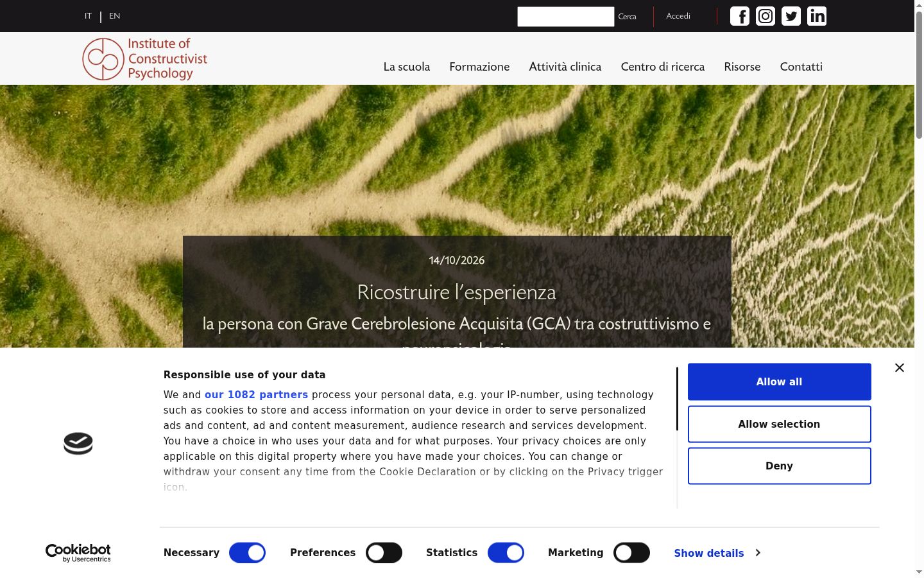Screen dimensions: 924x578
Task: Open the 'our 1082 partners' link
Action: [256, 394]
